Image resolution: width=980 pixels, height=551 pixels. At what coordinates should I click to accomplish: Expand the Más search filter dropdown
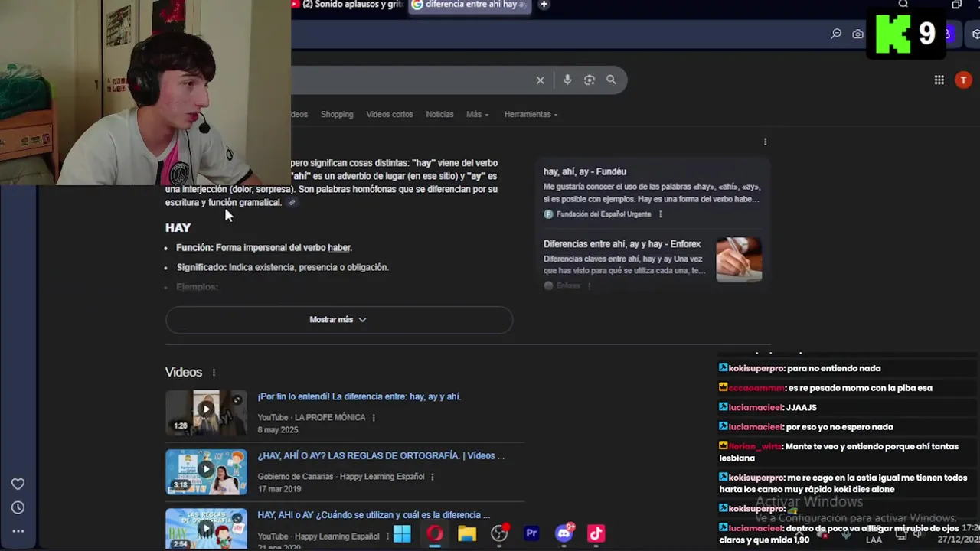(477, 115)
